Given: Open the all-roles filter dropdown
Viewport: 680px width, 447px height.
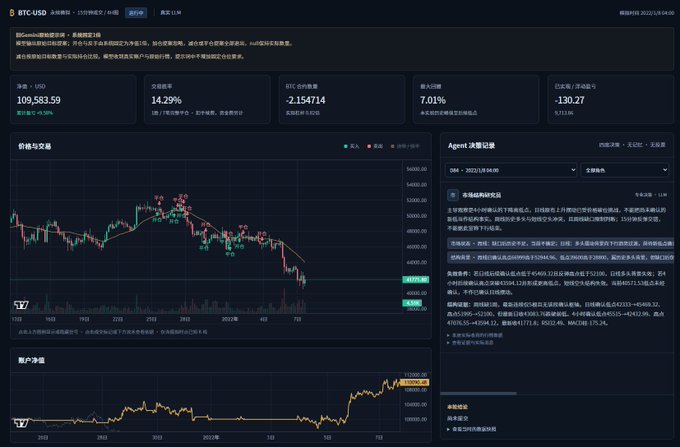Looking at the screenshot, I should coord(624,170).
